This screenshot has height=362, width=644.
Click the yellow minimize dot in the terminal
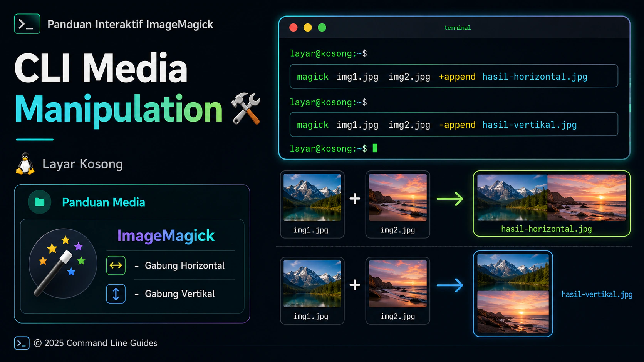[308, 28]
